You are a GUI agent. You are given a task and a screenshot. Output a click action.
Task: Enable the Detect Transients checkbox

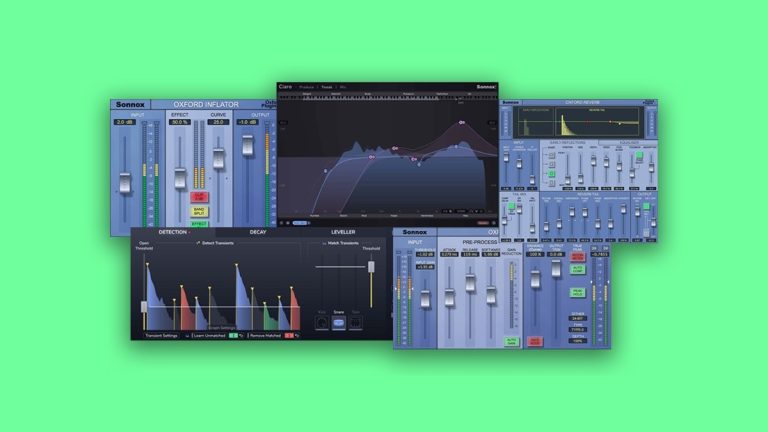point(198,243)
